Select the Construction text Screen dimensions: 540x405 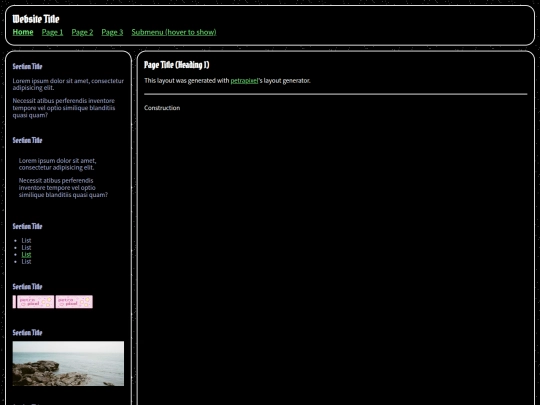tap(162, 108)
